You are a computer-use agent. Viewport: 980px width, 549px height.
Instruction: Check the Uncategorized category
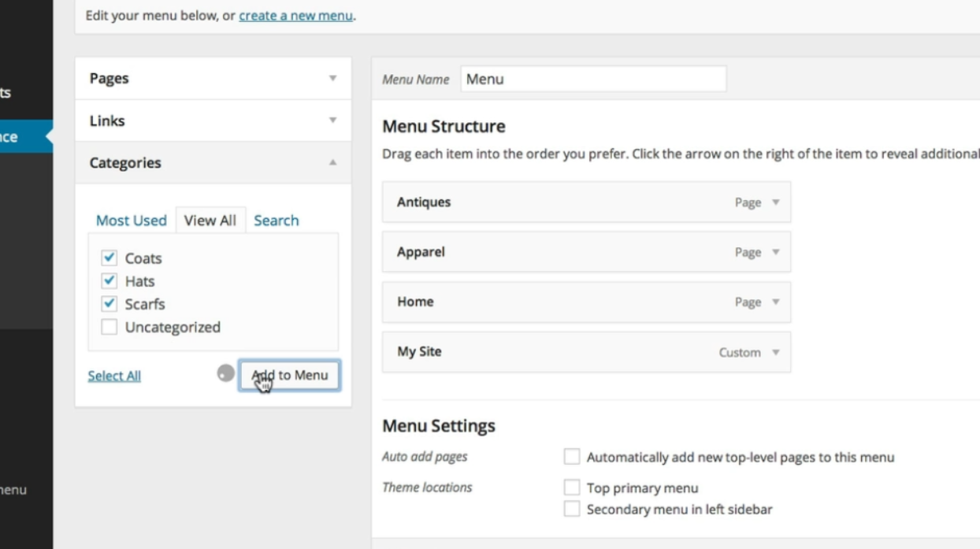pyautogui.click(x=110, y=326)
